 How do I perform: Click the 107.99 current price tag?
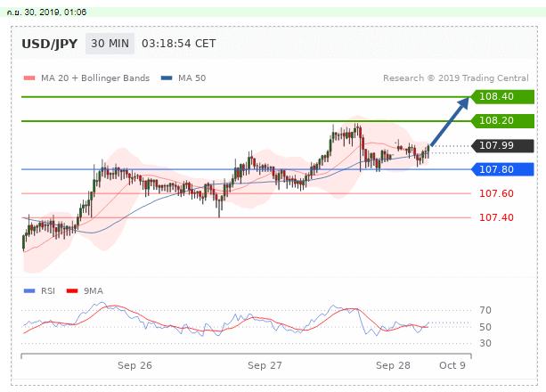502,145
